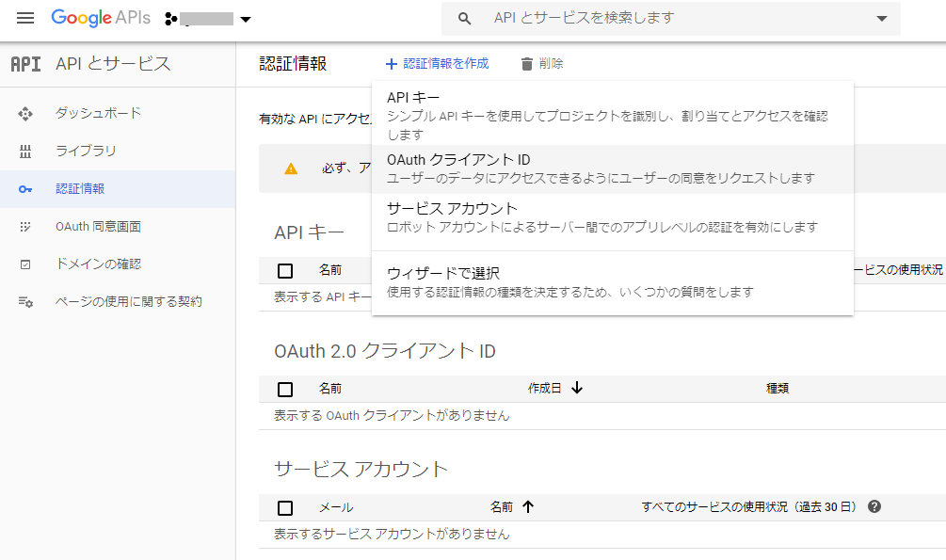Open ダッシュボード in the sidebar

[98, 113]
